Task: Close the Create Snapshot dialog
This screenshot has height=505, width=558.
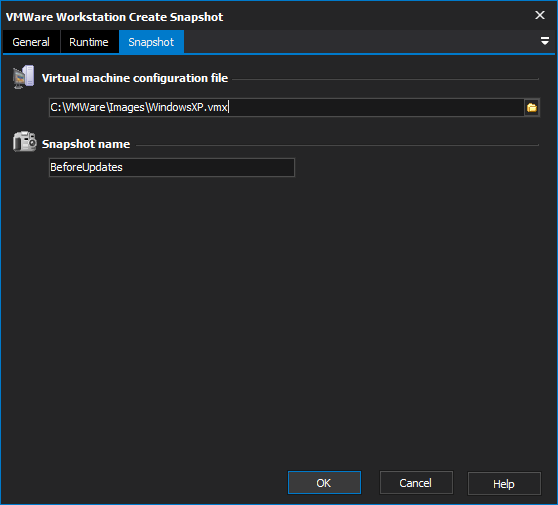Action: [540, 15]
